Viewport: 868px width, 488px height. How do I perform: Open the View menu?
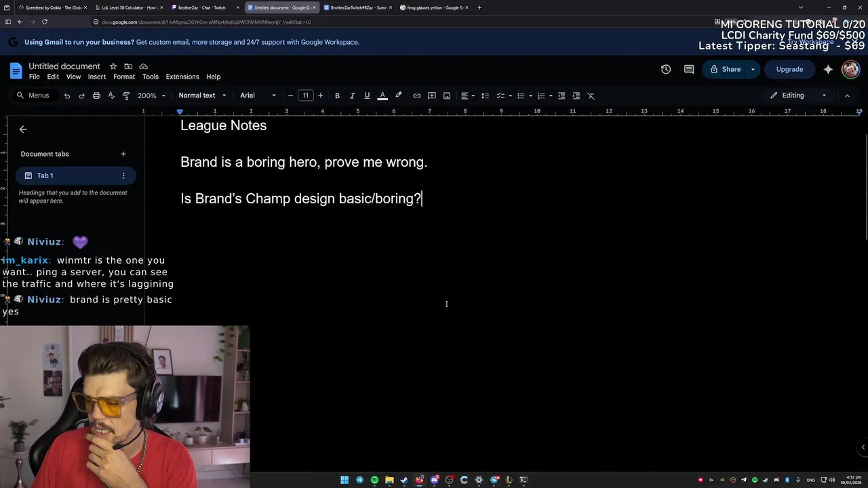pos(73,77)
